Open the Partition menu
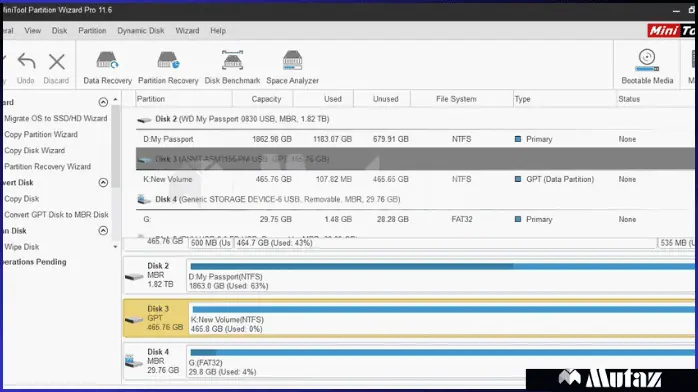The height and width of the screenshot is (392, 698). pyautogui.click(x=92, y=31)
